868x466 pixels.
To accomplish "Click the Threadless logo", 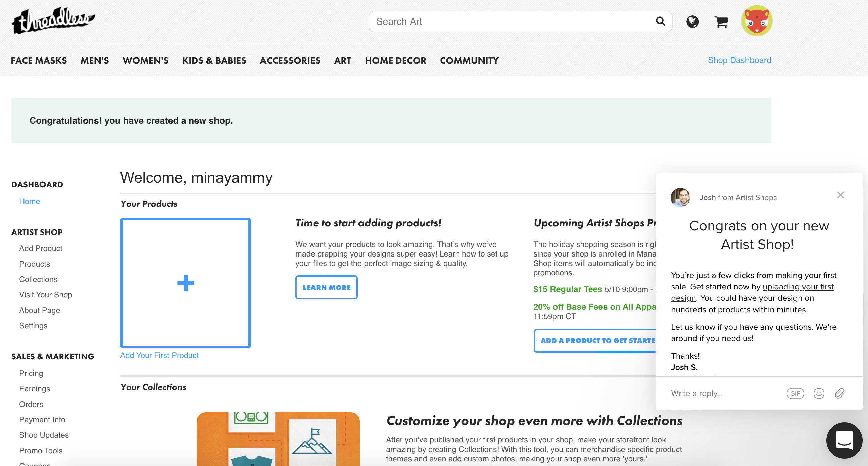I will pyautogui.click(x=53, y=20).
